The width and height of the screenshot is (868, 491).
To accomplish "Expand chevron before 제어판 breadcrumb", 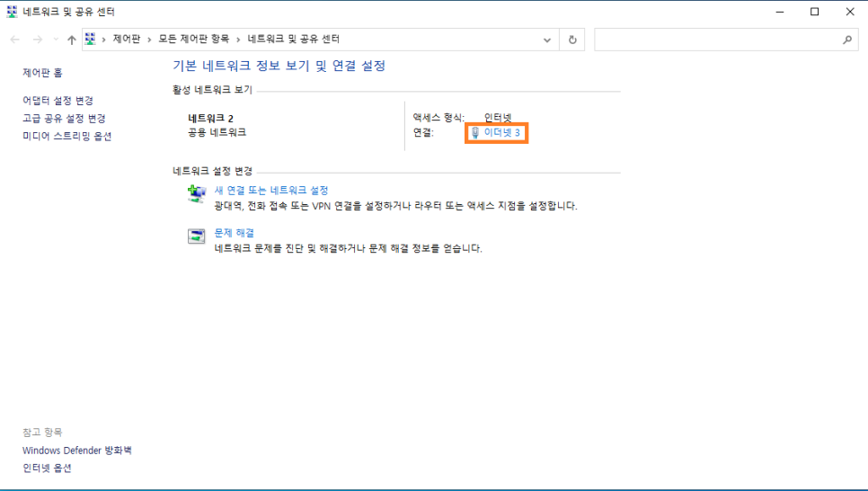I will [103, 40].
